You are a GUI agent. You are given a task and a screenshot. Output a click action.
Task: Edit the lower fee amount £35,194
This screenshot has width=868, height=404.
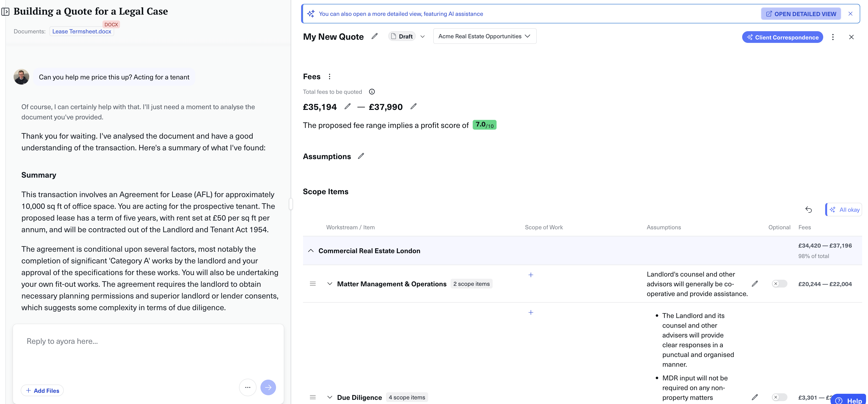pyautogui.click(x=347, y=106)
